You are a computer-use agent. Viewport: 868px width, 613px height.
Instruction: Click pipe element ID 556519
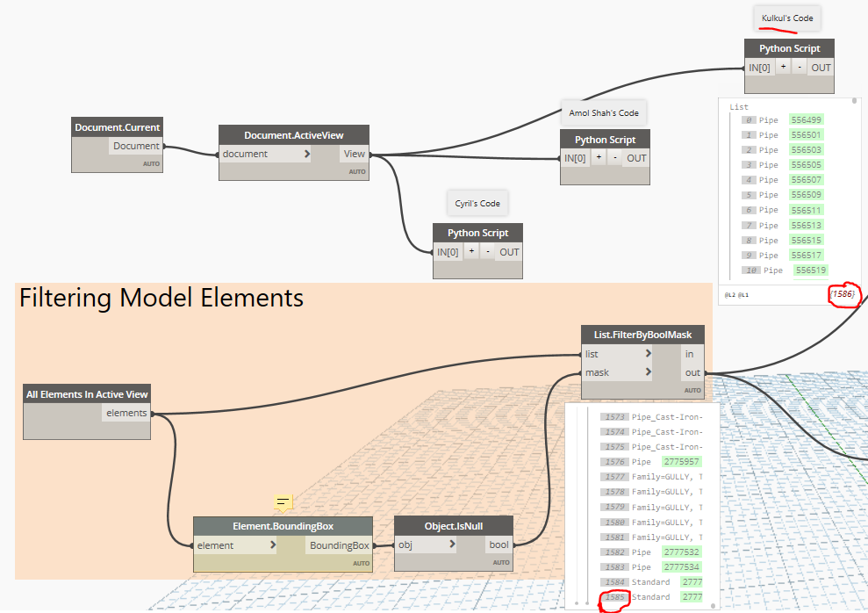811,270
